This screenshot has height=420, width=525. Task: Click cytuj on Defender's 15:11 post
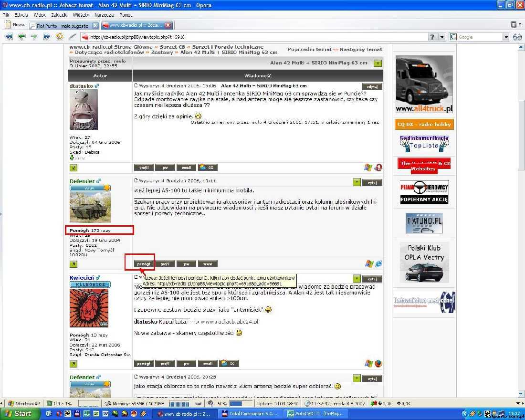372,182
